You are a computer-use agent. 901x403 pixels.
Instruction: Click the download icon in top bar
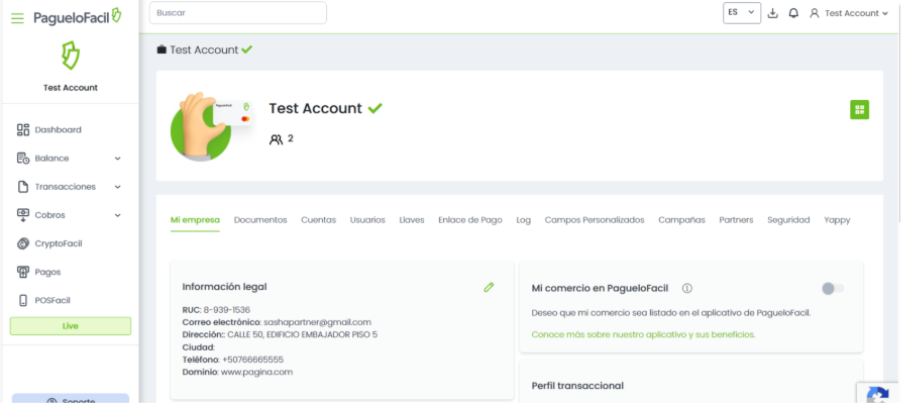point(773,13)
